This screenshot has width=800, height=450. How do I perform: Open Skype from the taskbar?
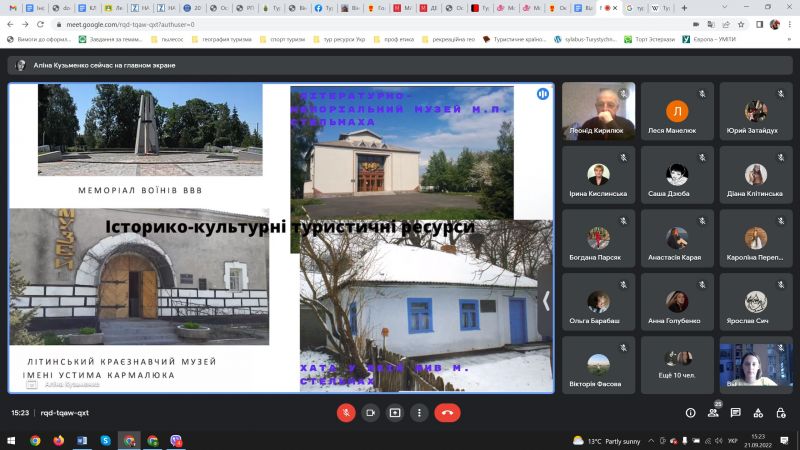[x=106, y=440]
